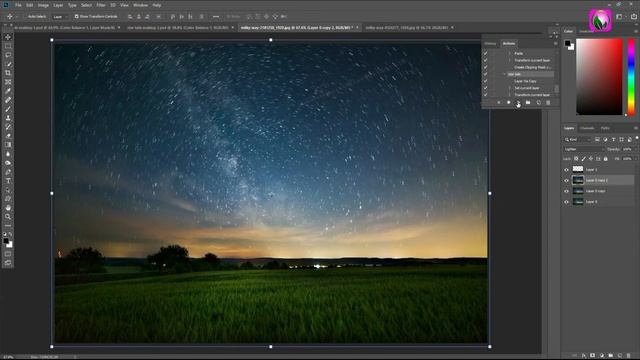The height and width of the screenshot is (360, 640).
Task: Open the Opacity value dropdown arrow
Action: 636,149
